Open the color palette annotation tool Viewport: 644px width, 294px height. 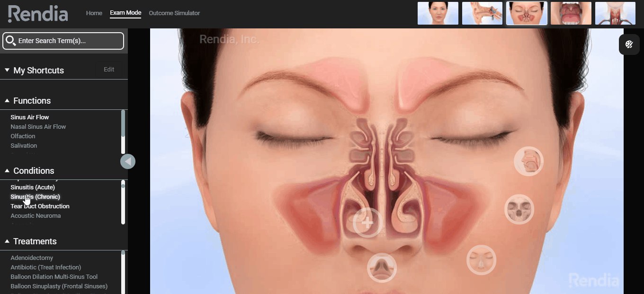pyautogui.click(x=629, y=44)
